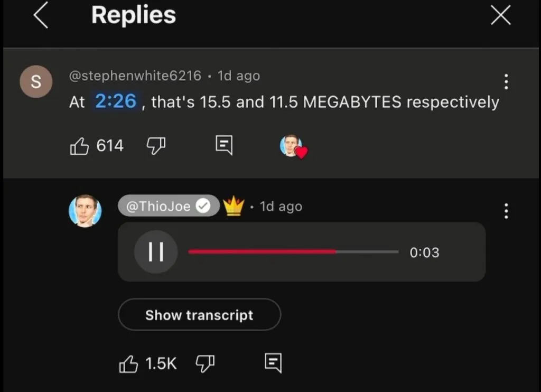Click the crown icon next to @ThioJoe
Viewport: 541px width, 392px height.
pos(235,206)
